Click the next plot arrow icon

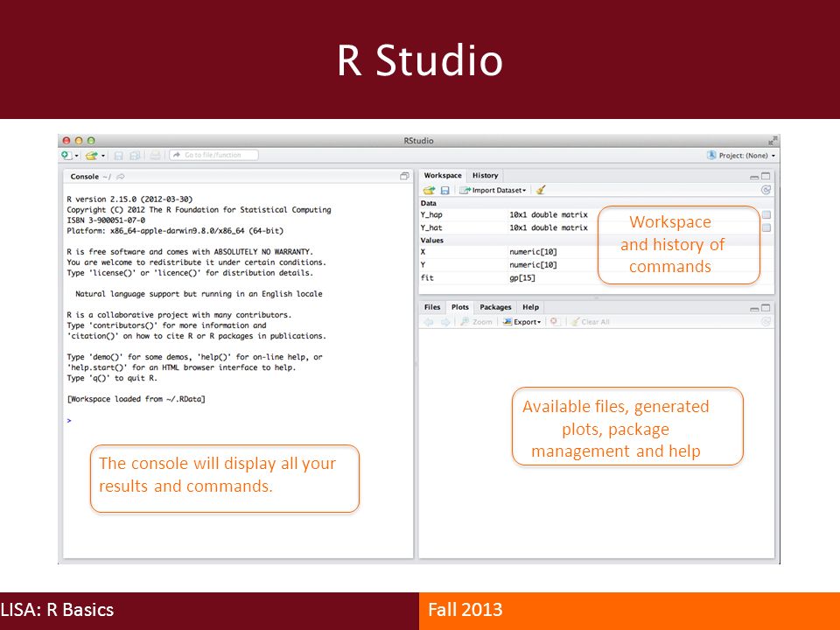point(445,322)
